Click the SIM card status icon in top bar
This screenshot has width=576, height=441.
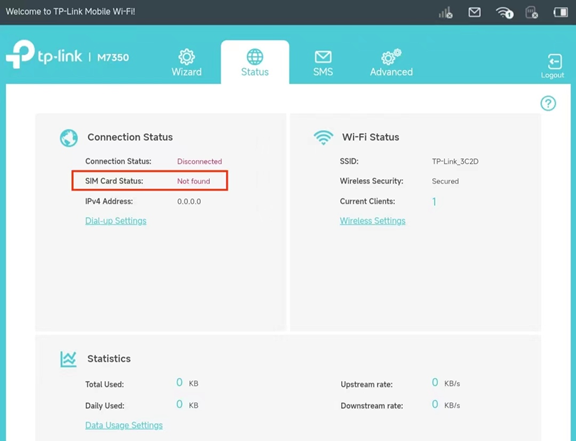pyautogui.click(x=532, y=12)
